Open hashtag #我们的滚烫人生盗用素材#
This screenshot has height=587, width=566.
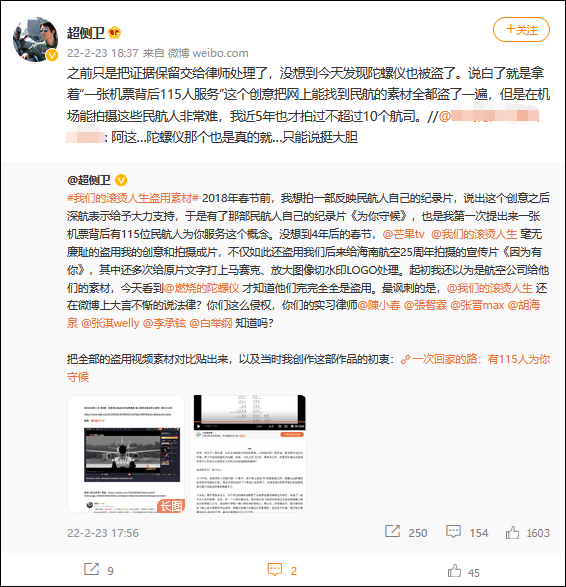point(133,198)
